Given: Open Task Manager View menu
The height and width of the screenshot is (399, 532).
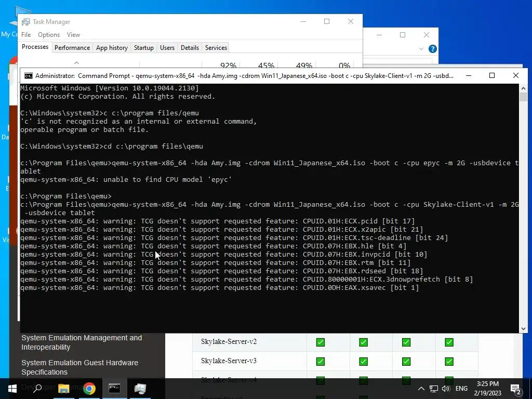Looking at the screenshot, I should (x=73, y=35).
